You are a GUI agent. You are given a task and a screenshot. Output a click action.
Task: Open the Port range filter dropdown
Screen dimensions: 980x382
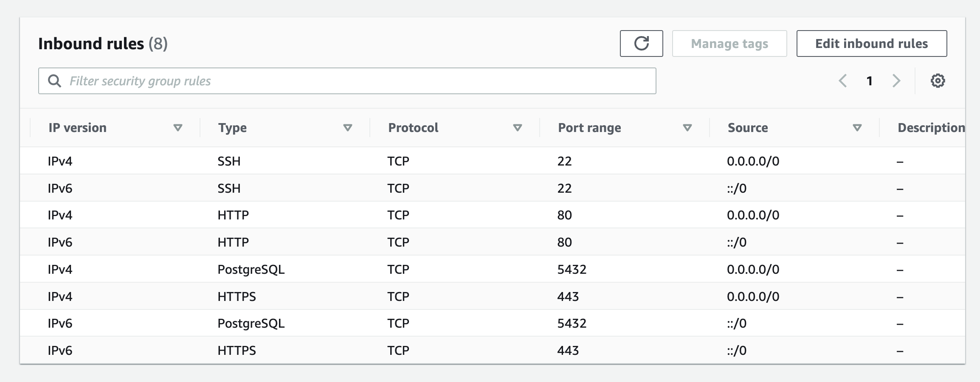tap(688, 127)
